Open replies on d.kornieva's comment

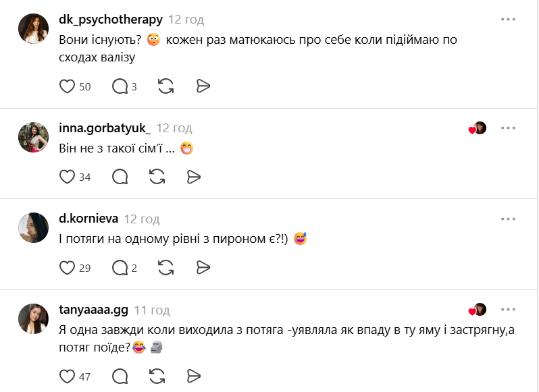pos(120,268)
